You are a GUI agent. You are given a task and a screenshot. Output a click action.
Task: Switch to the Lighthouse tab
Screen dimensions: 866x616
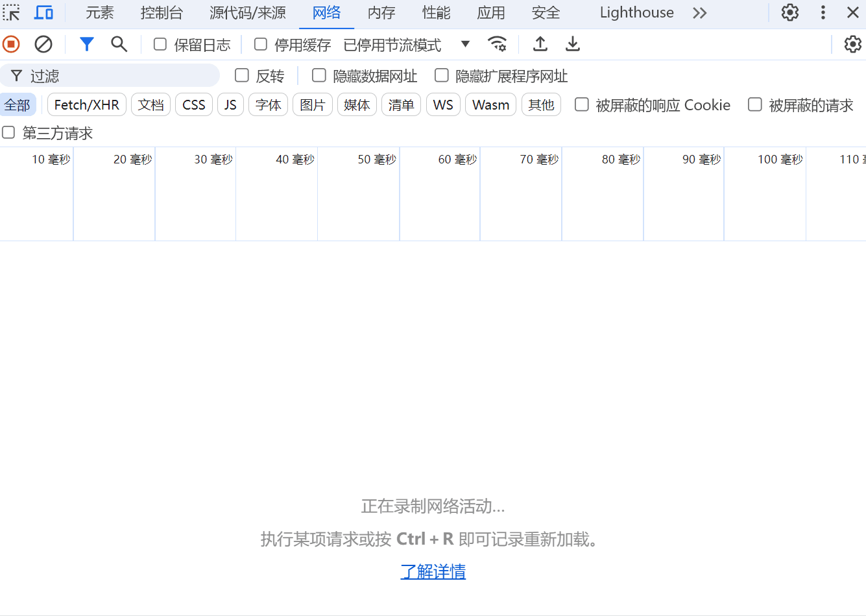636,12
